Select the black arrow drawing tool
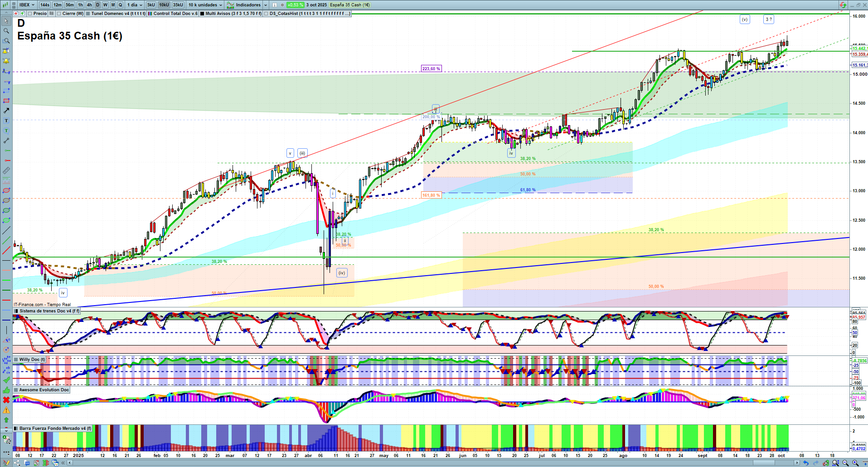Image resolution: width=868 pixels, height=467 pixels. (6, 111)
